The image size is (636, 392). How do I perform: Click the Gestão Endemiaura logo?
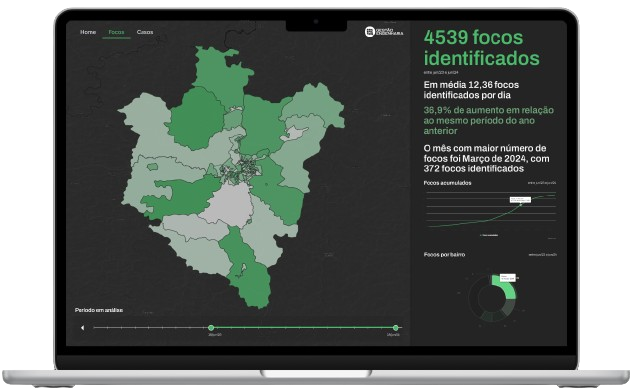pyautogui.click(x=384, y=32)
